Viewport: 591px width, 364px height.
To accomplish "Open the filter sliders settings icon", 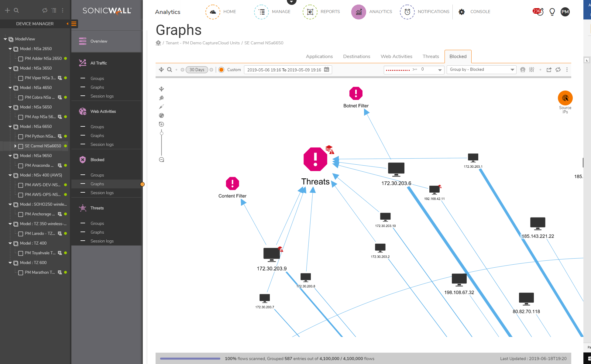I will tap(531, 70).
